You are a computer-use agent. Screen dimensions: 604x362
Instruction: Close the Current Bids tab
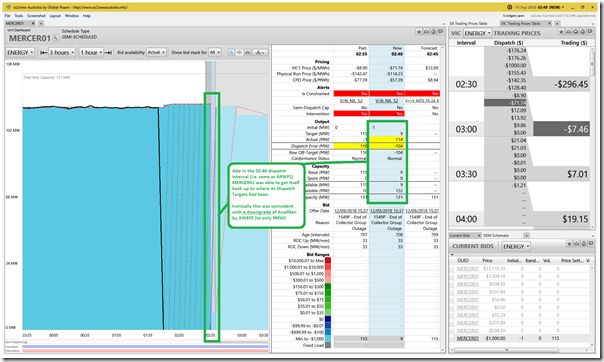pyautogui.click(x=479, y=235)
